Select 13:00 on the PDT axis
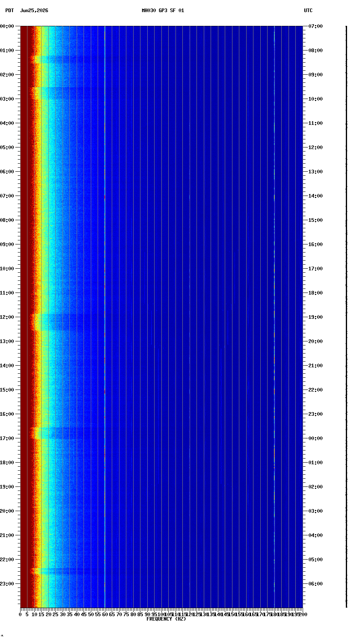This screenshot has width=364, height=640. (7, 341)
